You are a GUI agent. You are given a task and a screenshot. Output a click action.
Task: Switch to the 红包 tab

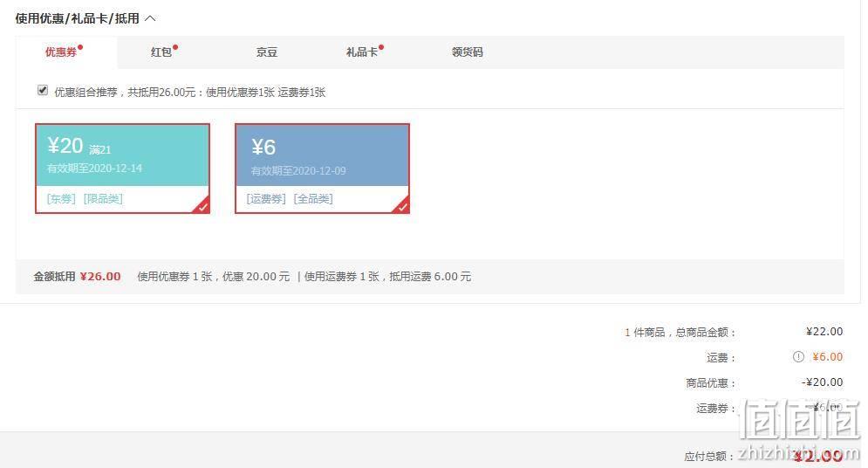161,52
